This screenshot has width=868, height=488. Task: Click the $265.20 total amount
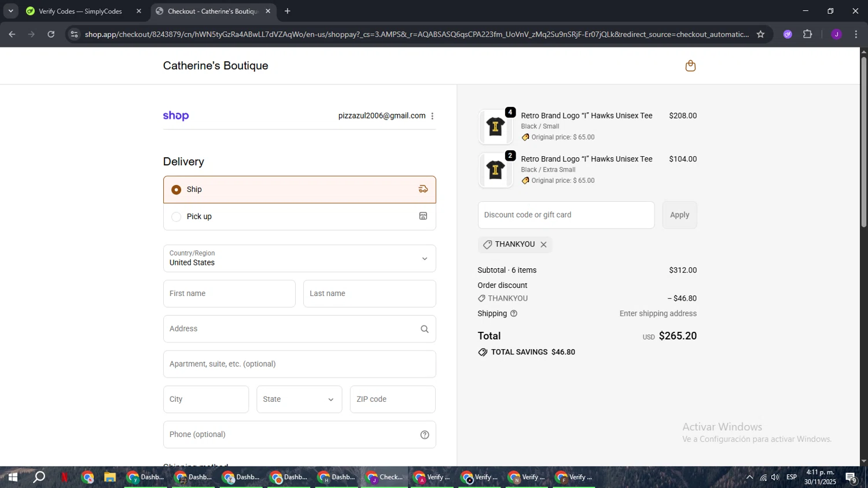point(678,336)
